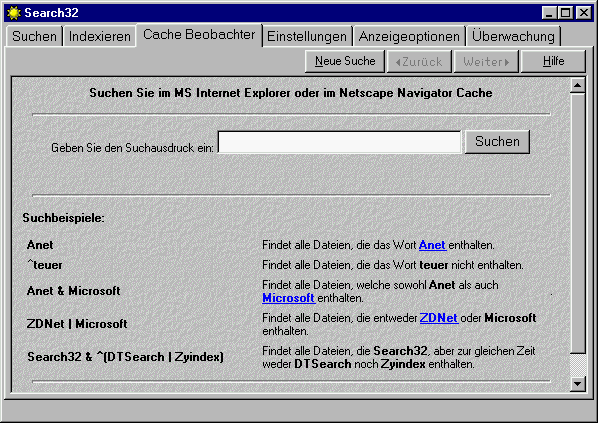Click the Zurück navigation button
598x423 pixels.
coord(419,61)
